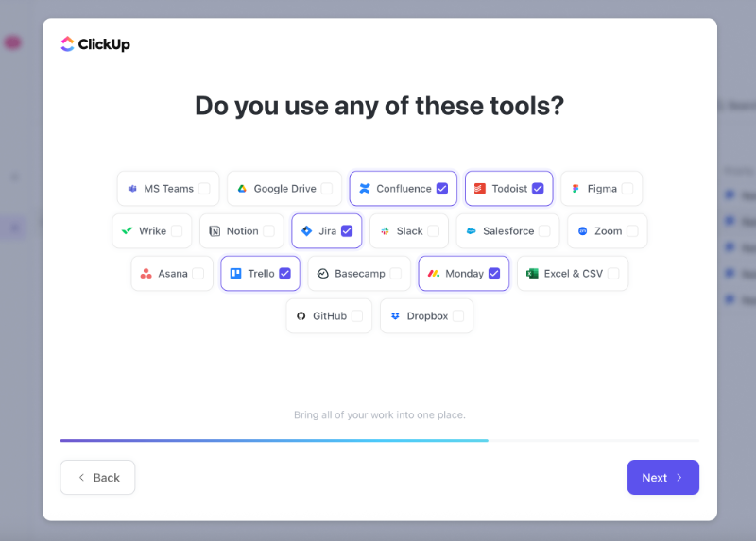This screenshot has width=756, height=541.
Task: Select the Salesforce checkbox
Action: (x=545, y=231)
